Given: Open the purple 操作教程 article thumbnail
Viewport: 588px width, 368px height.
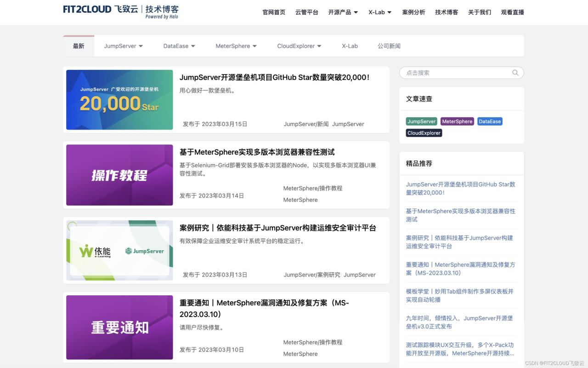Looking at the screenshot, I should 119,175.
